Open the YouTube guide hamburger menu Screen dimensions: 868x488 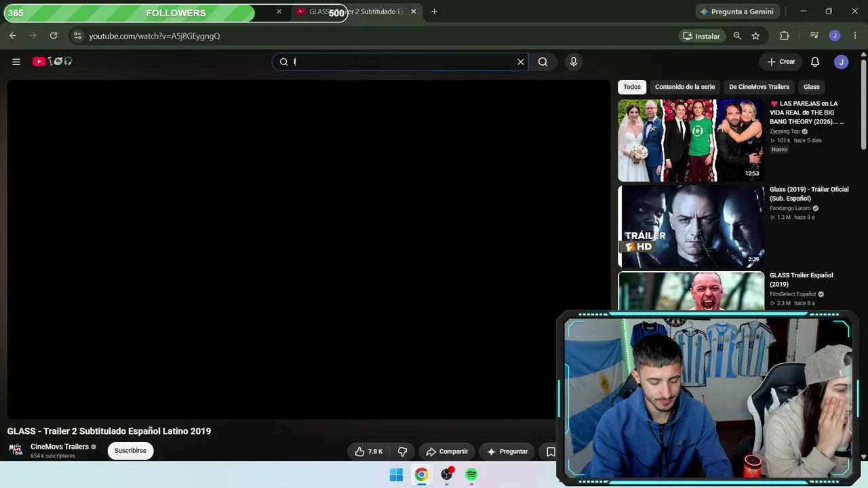[16, 62]
